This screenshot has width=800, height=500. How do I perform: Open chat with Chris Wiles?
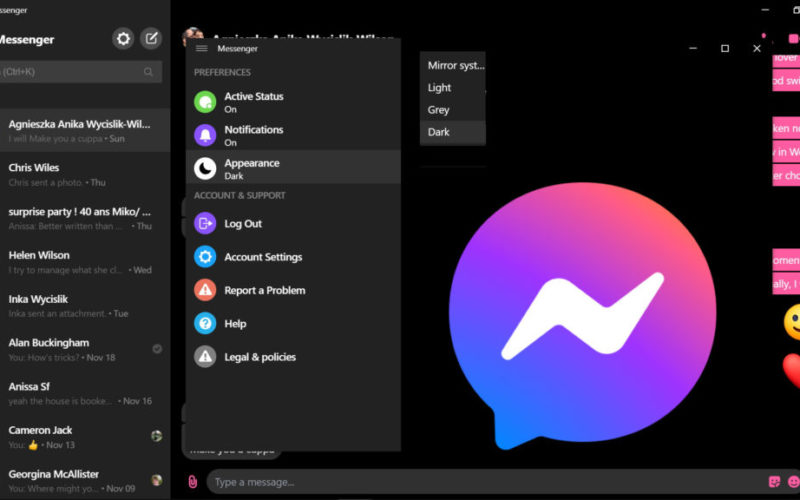tap(85, 174)
